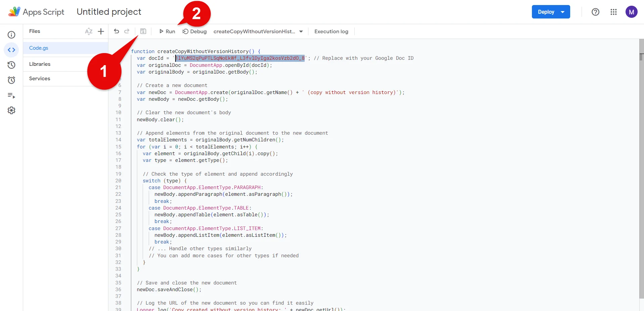Run the selected function

(167, 31)
